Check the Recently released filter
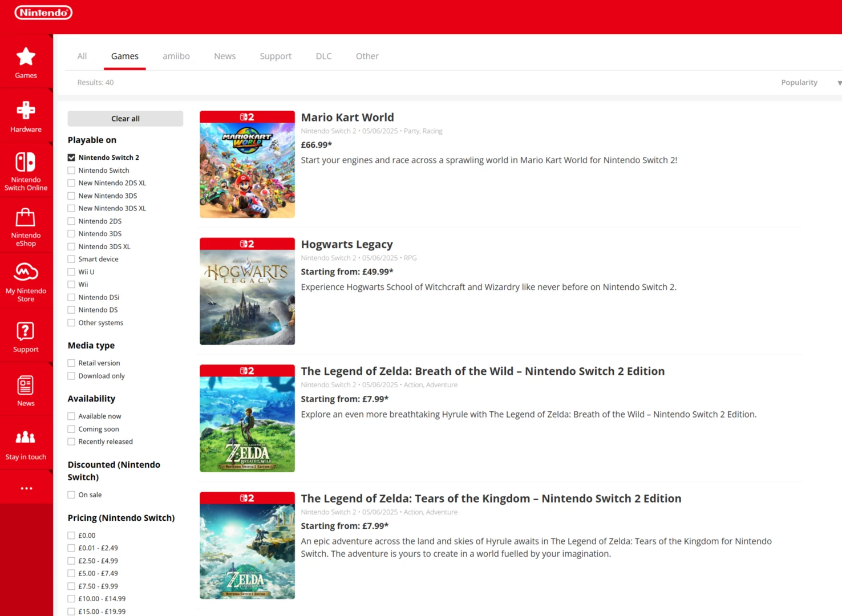The image size is (842, 616). pos(71,441)
